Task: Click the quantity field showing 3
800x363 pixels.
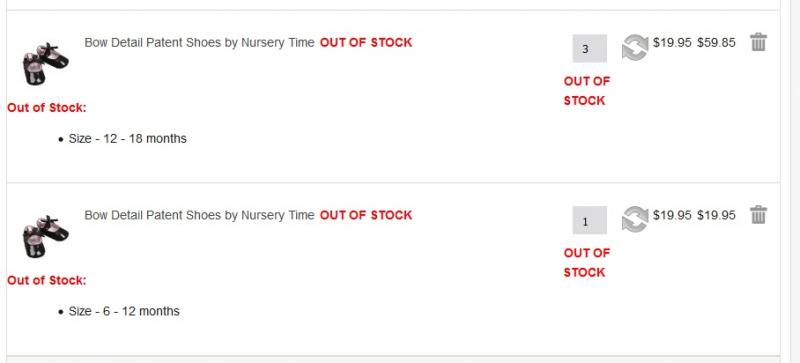Action: 589,49
